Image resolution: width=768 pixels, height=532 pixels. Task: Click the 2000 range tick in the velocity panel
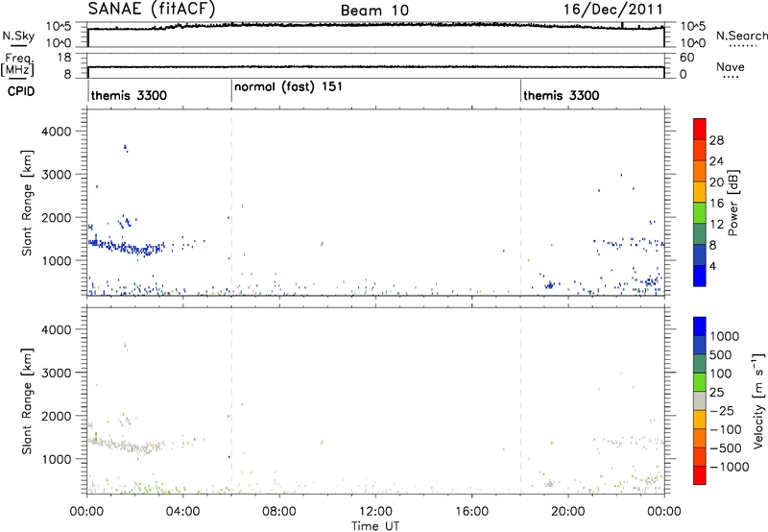[x=57, y=416]
